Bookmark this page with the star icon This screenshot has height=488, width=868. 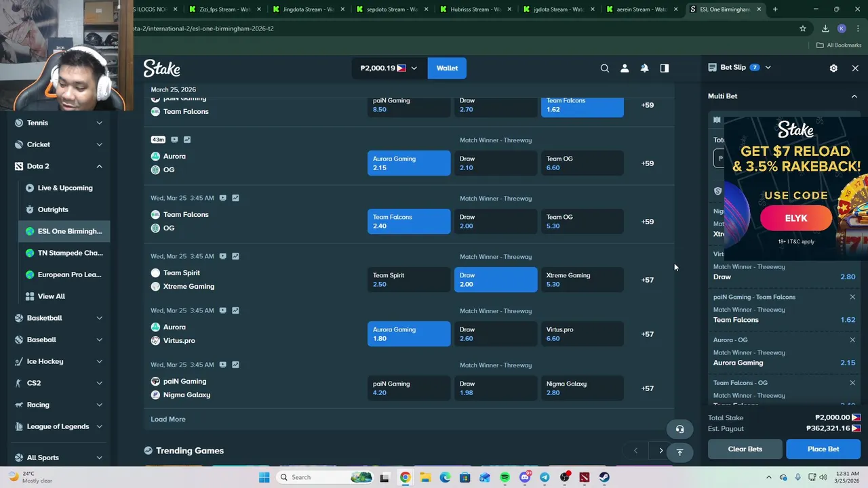click(x=803, y=28)
